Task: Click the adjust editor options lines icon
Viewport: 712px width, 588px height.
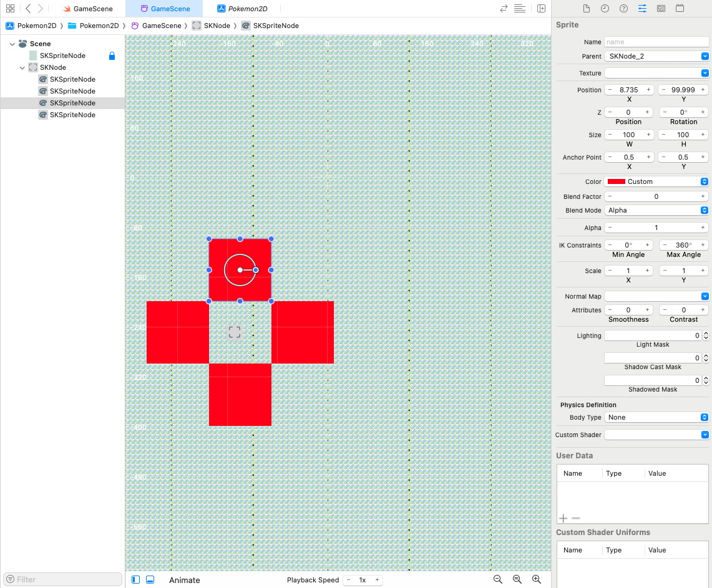Action: (x=520, y=9)
